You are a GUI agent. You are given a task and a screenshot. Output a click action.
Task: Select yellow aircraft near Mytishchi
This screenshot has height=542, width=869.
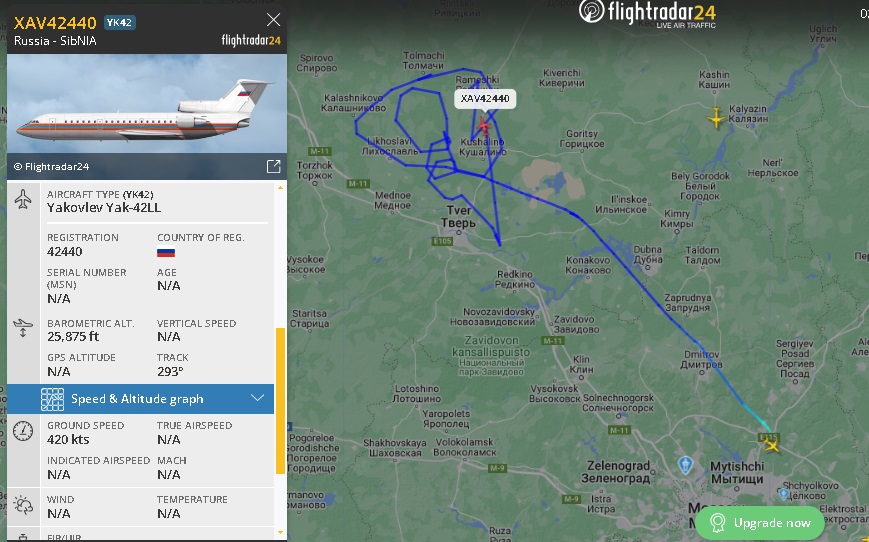coord(771,444)
